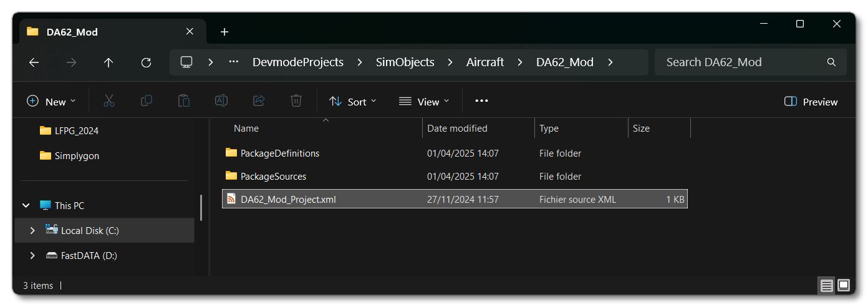868x307 pixels.
Task: Go back to the previous folder
Action: click(x=34, y=62)
